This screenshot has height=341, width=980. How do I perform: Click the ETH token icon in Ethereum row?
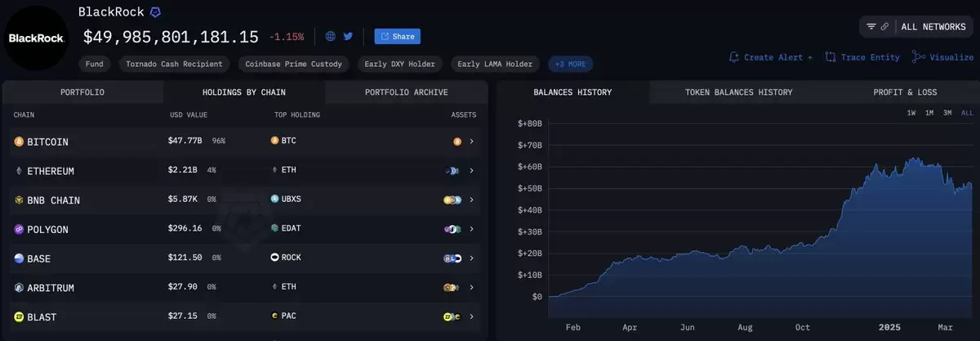click(274, 170)
